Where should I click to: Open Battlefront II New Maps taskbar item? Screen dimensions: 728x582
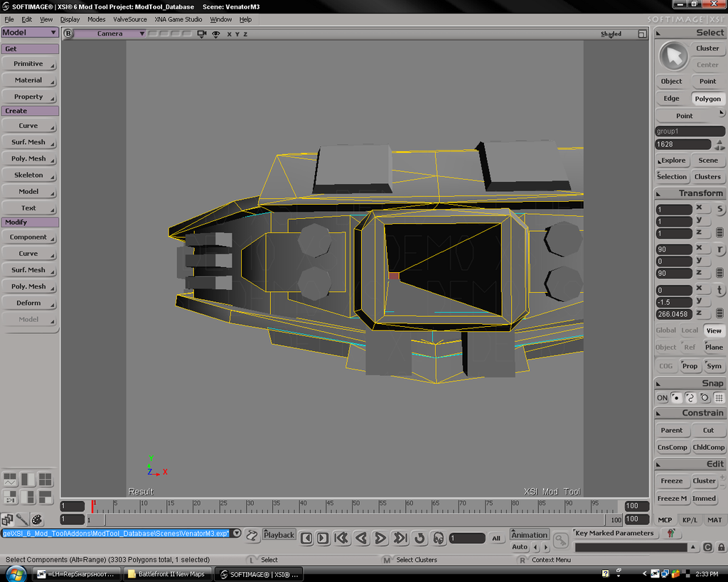166,574
